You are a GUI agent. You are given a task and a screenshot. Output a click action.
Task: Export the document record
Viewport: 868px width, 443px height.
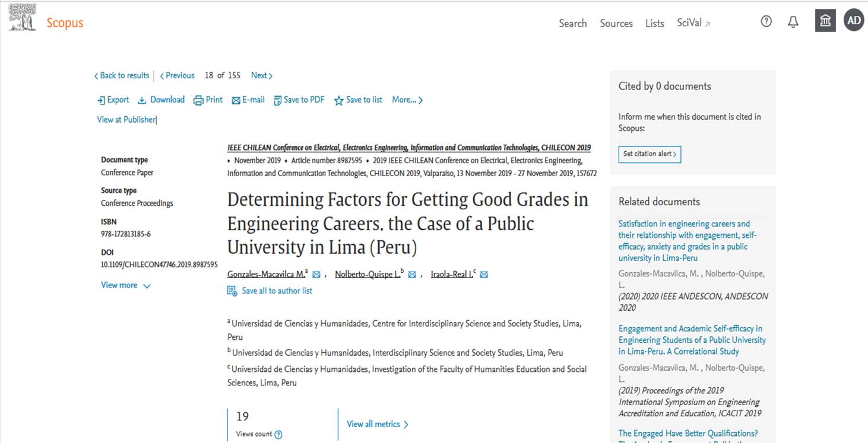pos(113,100)
